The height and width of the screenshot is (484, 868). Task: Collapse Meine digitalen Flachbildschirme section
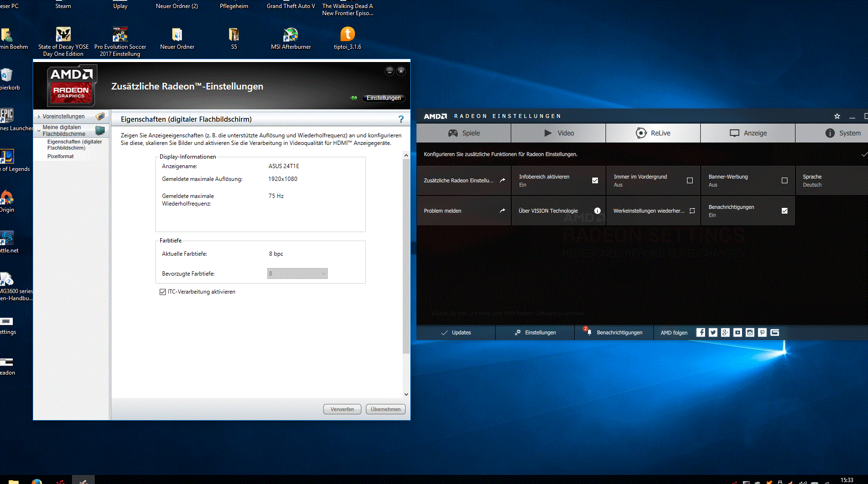[x=39, y=131]
